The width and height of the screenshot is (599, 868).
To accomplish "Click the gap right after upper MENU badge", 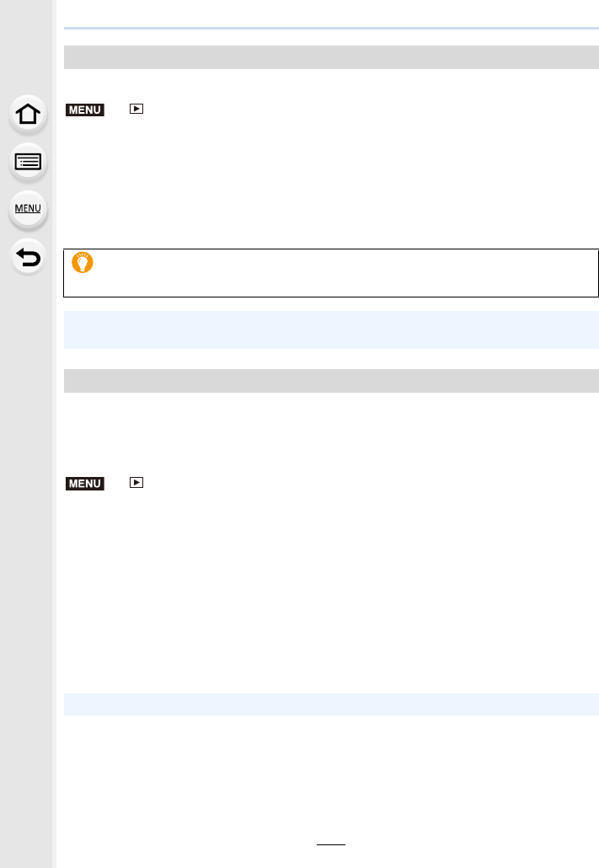I will coord(117,110).
